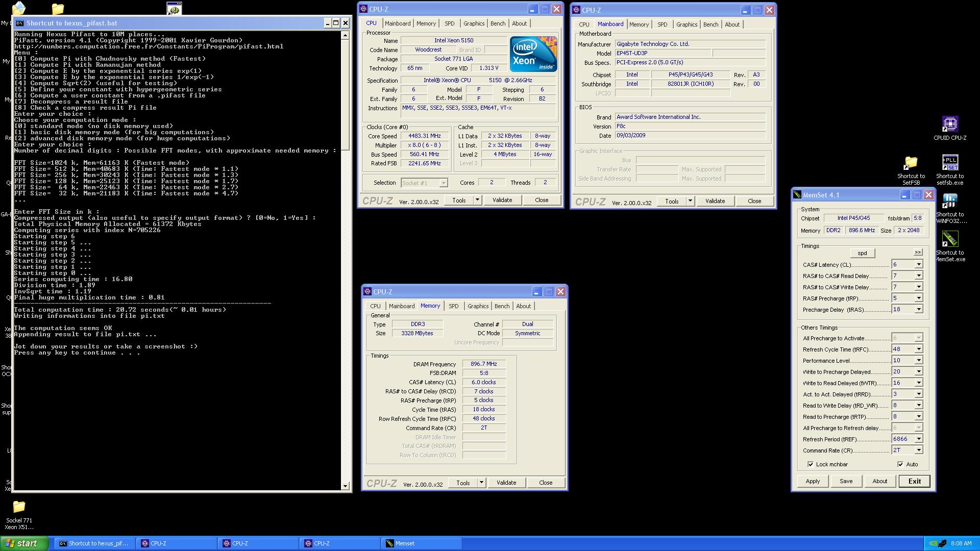The height and width of the screenshot is (551, 980).
Task: Toggle the Auto checkbox in MemSet
Action: pyautogui.click(x=900, y=464)
